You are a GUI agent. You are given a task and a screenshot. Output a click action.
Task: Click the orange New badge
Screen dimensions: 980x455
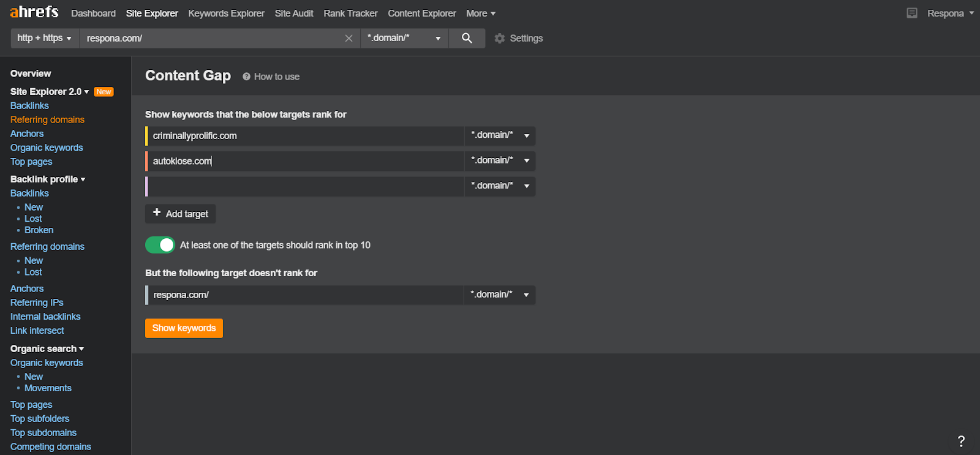(104, 92)
